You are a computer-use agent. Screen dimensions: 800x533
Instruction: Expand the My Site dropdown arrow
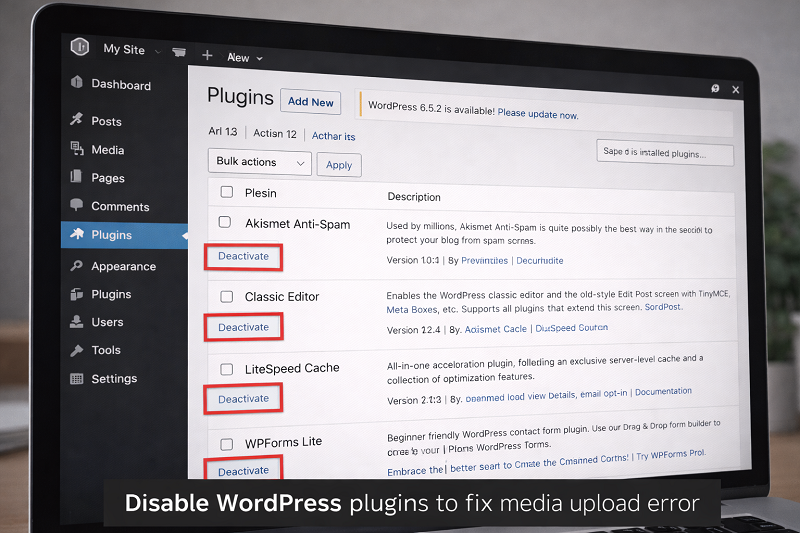click(158, 52)
